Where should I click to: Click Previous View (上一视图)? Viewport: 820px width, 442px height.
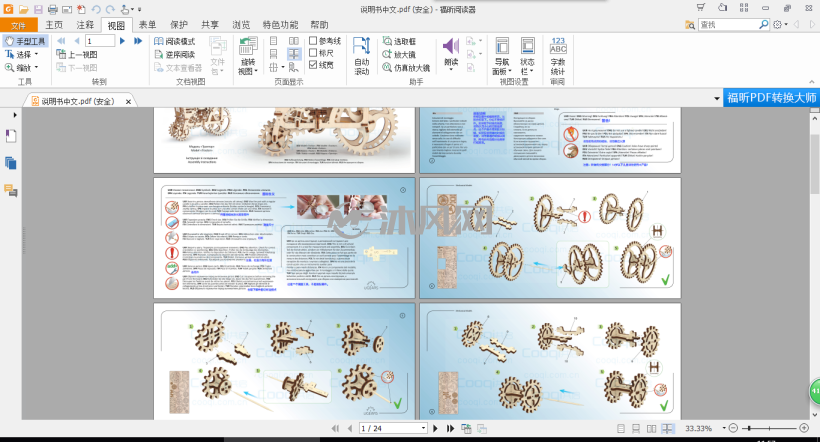(x=77, y=54)
